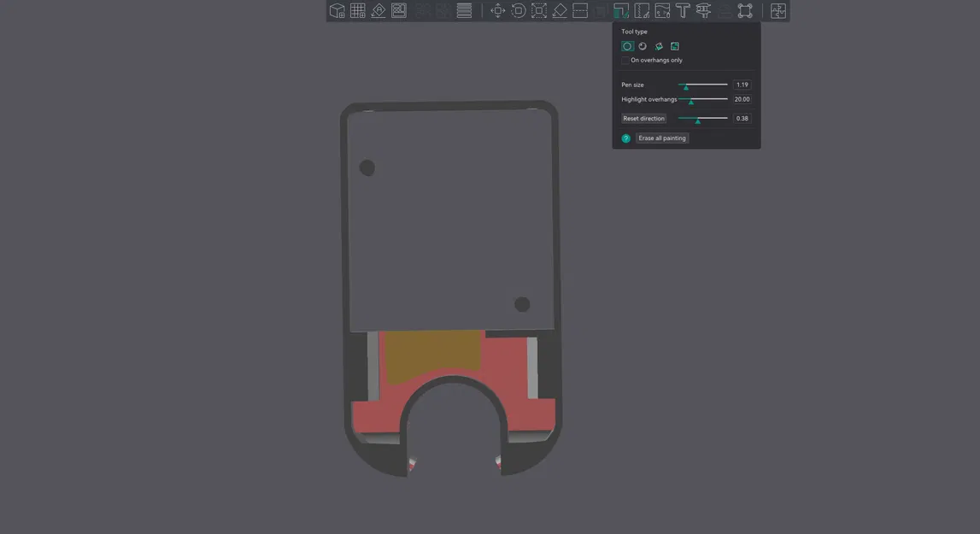Select the Seam painting tool
The width and height of the screenshot is (980, 534).
(x=642, y=10)
